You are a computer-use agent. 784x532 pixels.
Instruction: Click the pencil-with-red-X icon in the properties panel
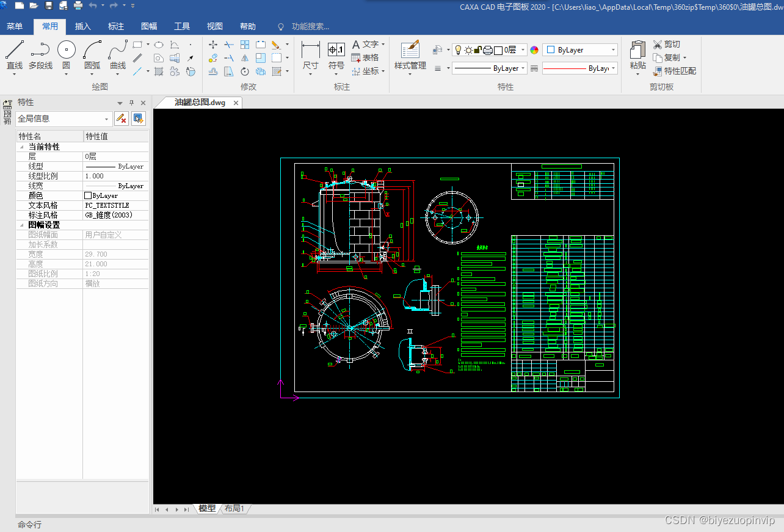(121, 118)
